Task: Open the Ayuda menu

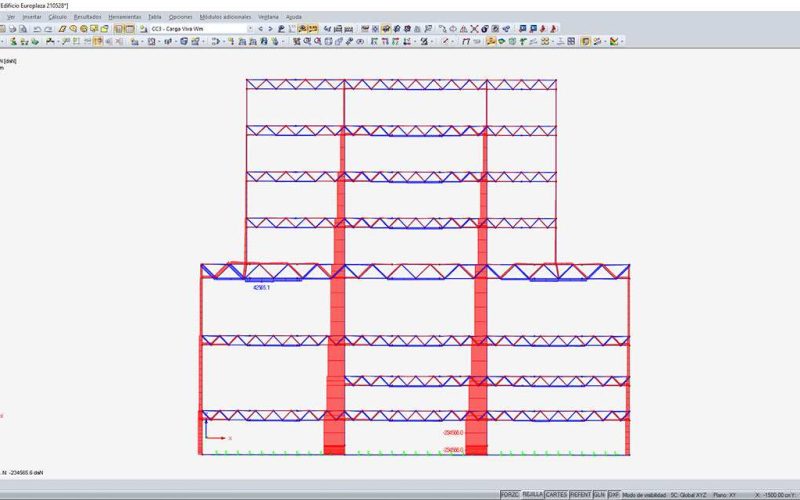Action: pyautogui.click(x=293, y=17)
